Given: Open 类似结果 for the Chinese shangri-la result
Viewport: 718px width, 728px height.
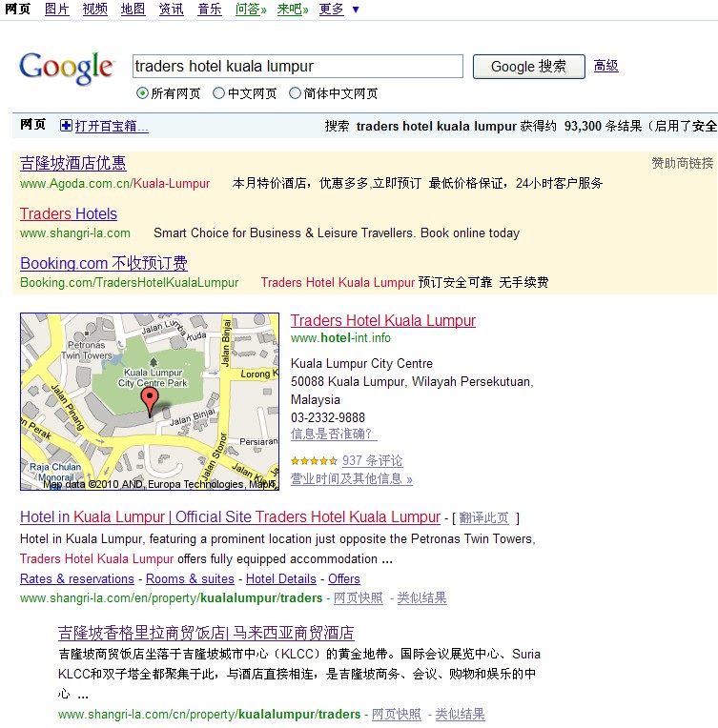Looking at the screenshot, I should 460,714.
